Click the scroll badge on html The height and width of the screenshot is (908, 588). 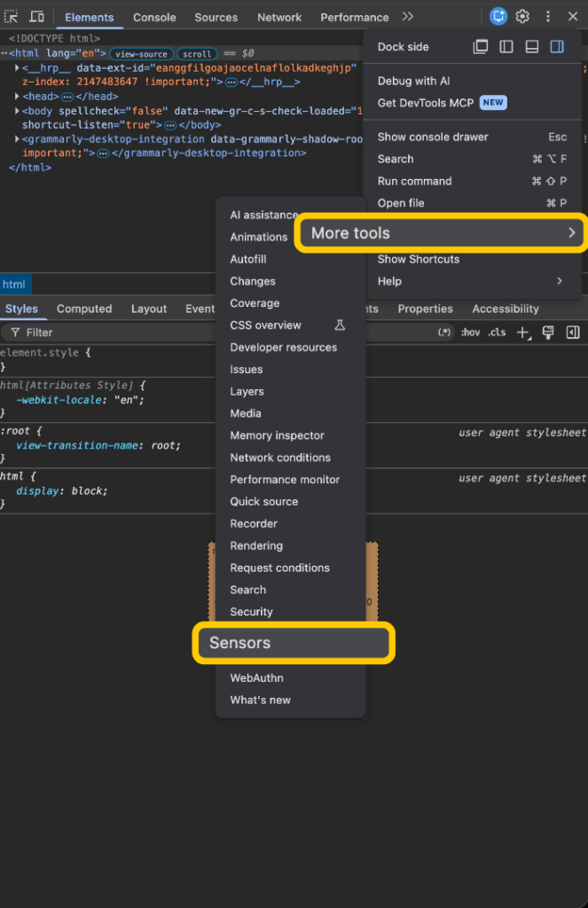pyautogui.click(x=197, y=54)
